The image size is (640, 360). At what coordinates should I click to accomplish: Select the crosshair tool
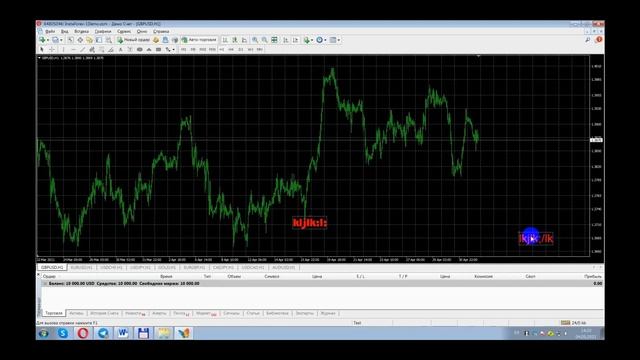pyautogui.click(x=52, y=49)
